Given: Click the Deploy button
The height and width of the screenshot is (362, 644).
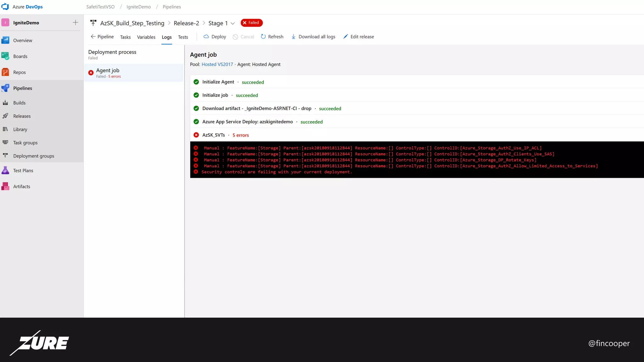Looking at the screenshot, I should click(215, 37).
